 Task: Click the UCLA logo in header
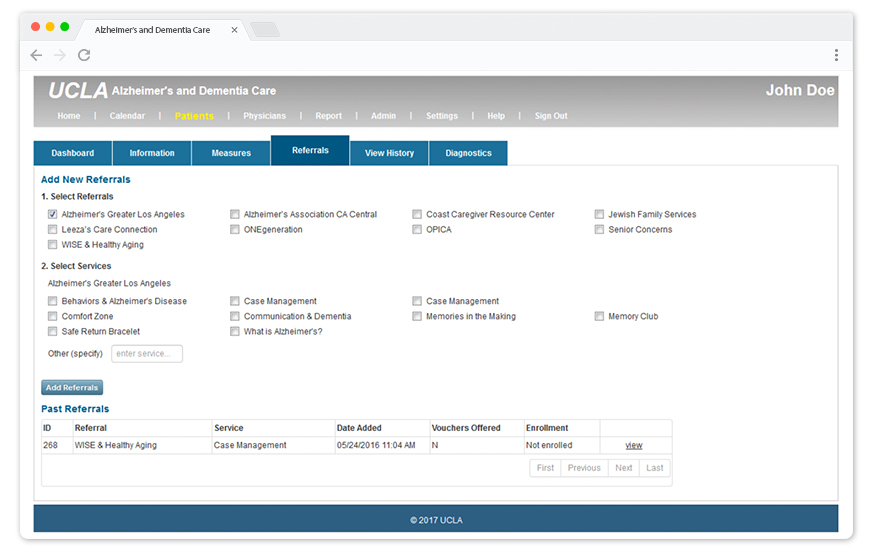78,91
